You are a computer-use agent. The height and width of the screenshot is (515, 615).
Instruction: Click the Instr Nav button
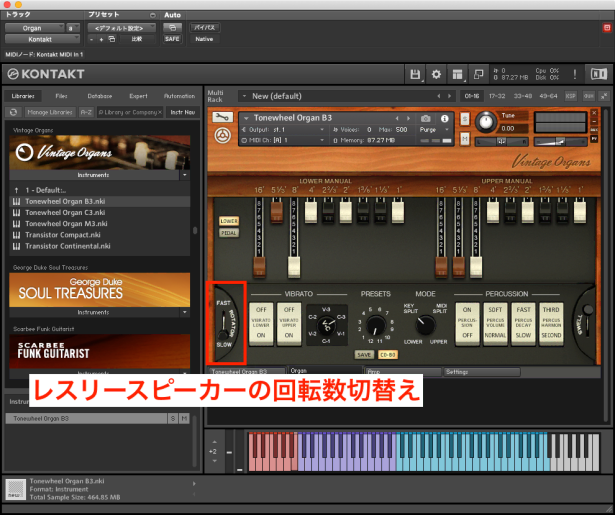pyautogui.click(x=182, y=112)
